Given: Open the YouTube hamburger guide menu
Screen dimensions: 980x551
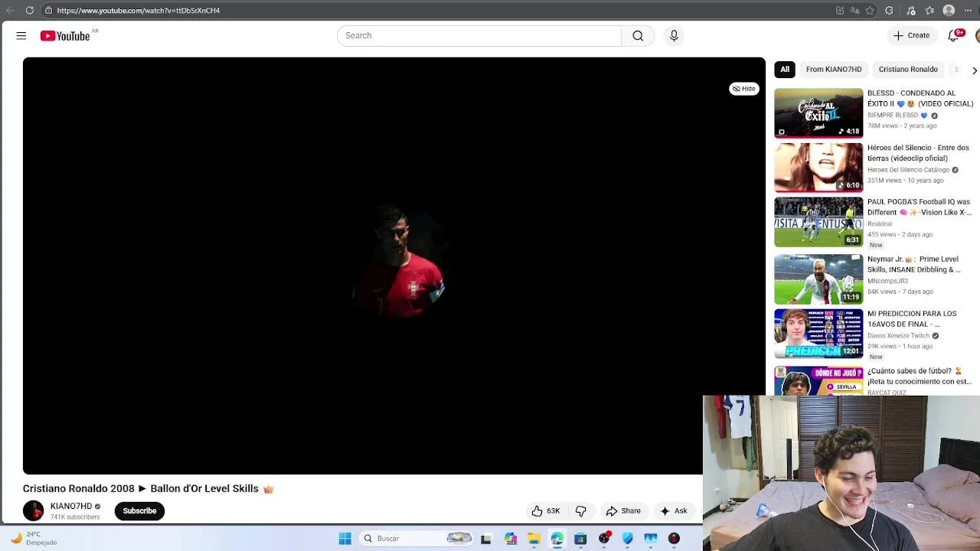Looking at the screenshot, I should click(21, 35).
